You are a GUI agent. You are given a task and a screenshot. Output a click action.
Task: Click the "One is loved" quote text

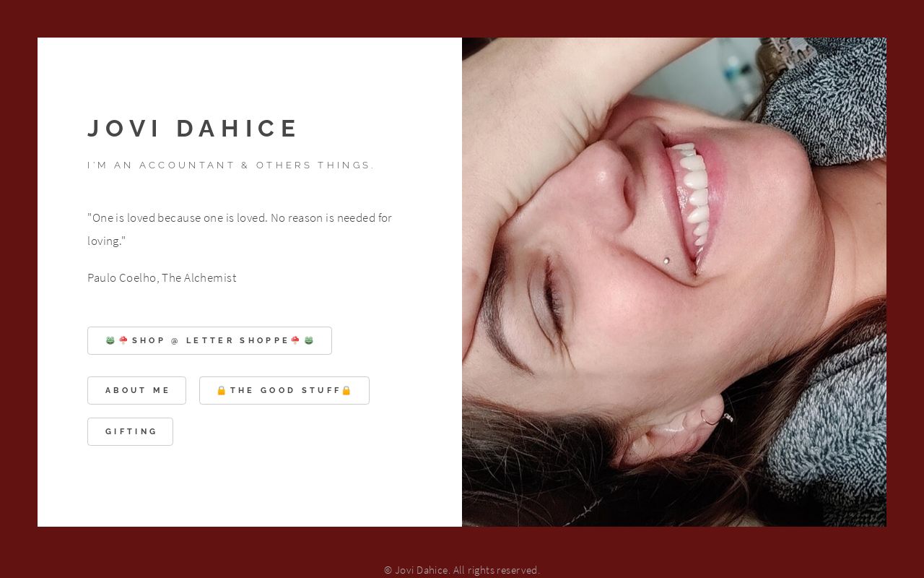(x=240, y=229)
